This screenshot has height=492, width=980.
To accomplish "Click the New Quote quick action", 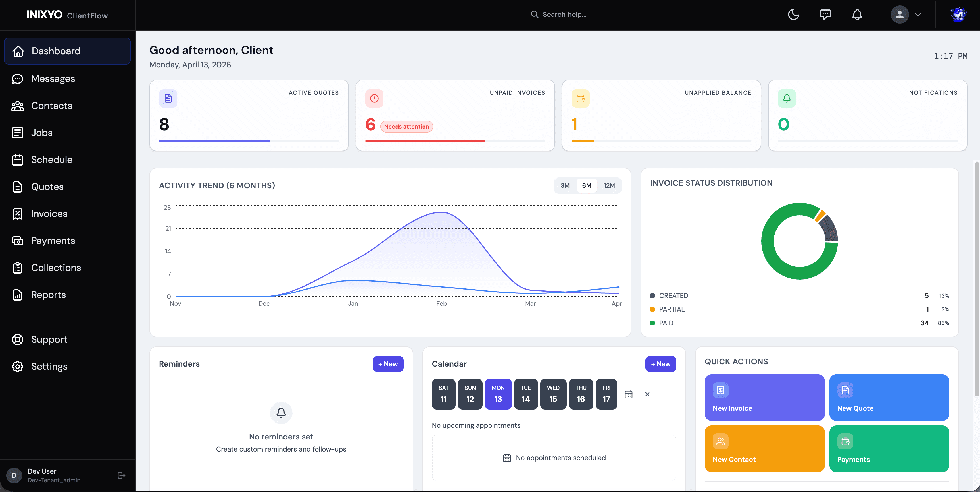I will (x=889, y=398).
